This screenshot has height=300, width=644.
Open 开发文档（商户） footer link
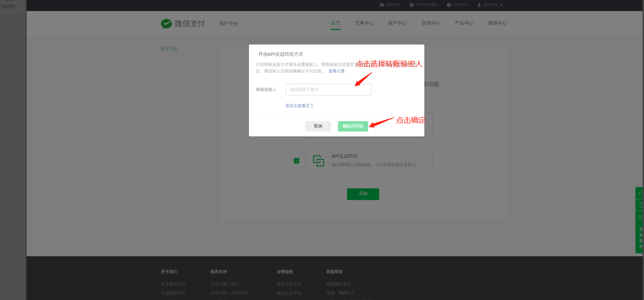click(226, 284)
